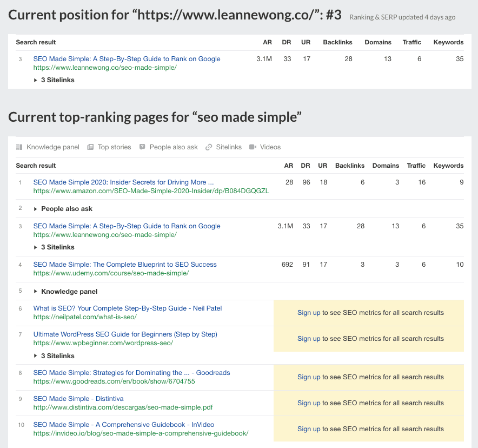Open the Amazon SEO Made Simple 2020 result
The height and width of the screenshot is (448, 478).
click(x=124, y=182)
